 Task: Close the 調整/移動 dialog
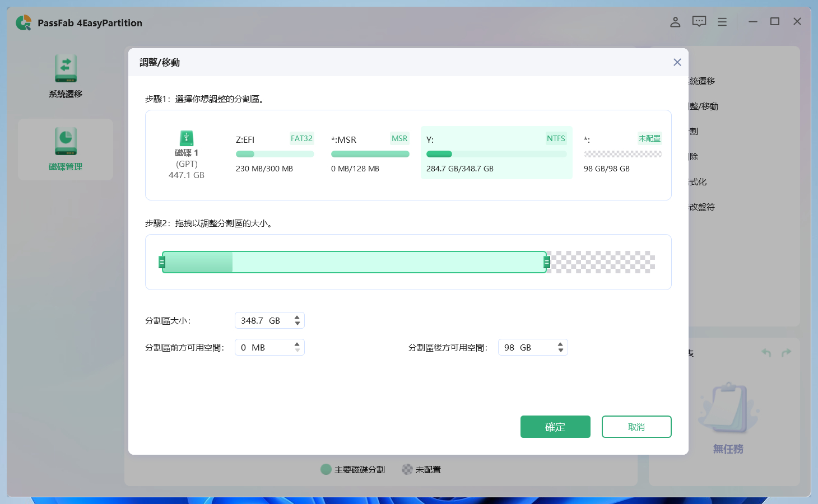[677, 62]
